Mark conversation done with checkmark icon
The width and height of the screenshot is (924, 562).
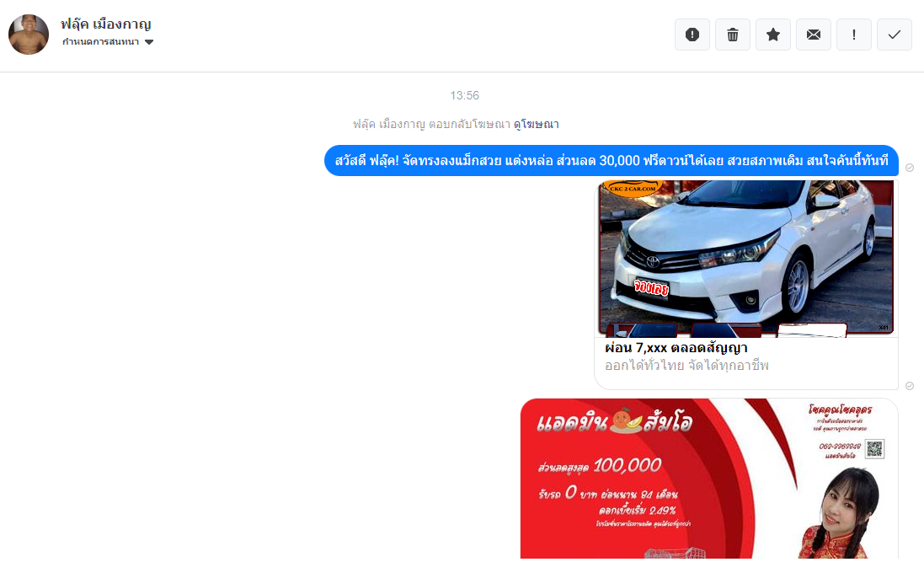click(x=894, y=35)
